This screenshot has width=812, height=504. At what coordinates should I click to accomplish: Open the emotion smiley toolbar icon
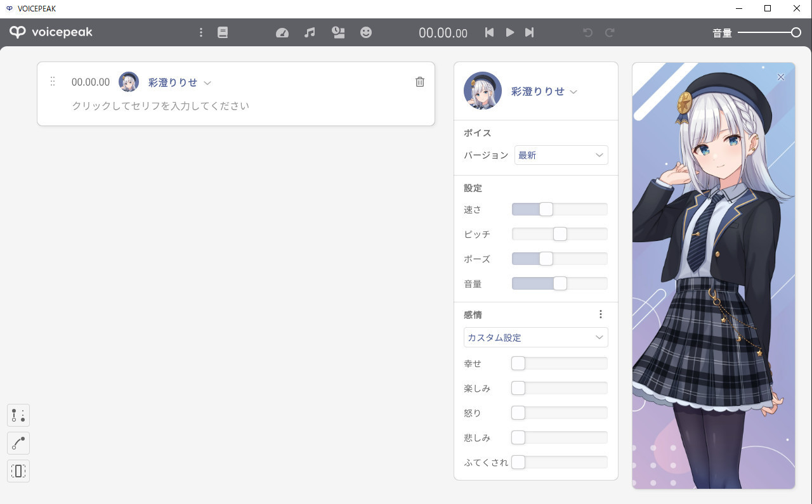pos(366,32)
